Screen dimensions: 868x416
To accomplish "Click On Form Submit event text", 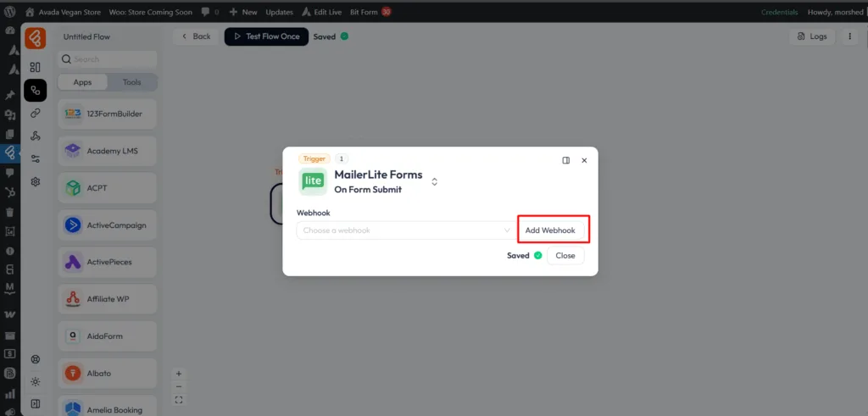I will pos(368,190).
